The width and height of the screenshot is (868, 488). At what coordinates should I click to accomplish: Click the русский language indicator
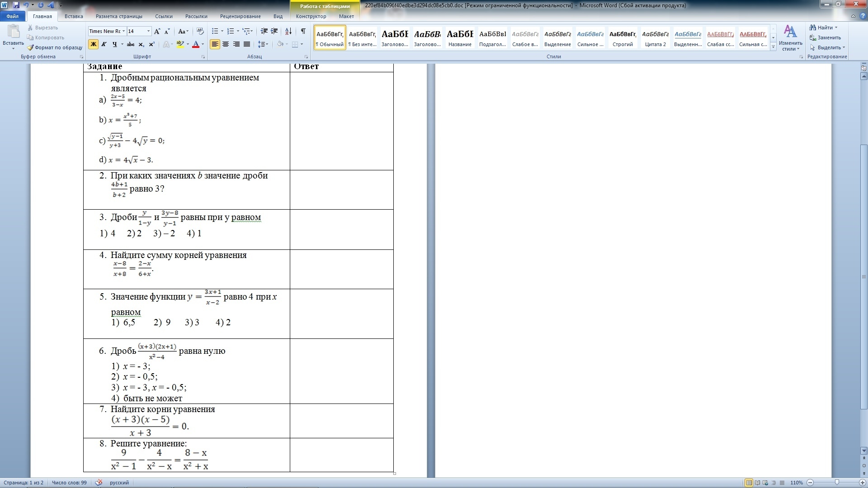coord(119,483)
